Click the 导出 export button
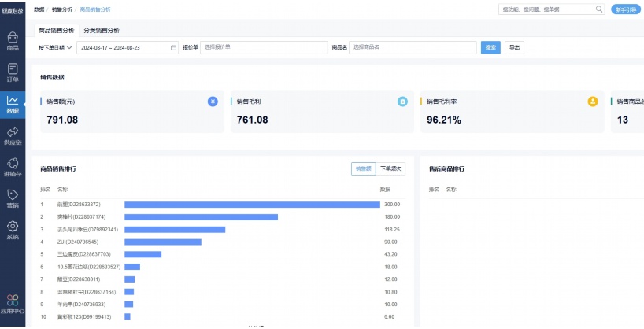This screenshot has width=644, height=329. point(513,47)
